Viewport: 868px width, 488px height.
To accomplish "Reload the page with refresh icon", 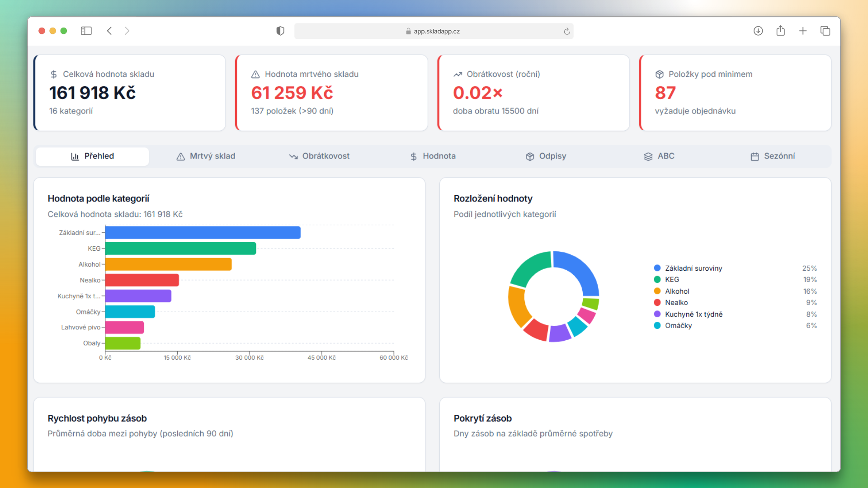I will click(x=566, y=31).
